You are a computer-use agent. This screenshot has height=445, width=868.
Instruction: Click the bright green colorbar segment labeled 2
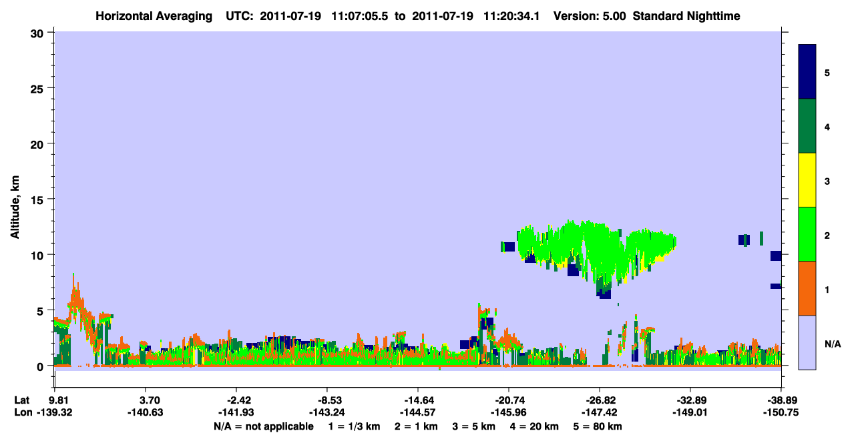point(807,234)
